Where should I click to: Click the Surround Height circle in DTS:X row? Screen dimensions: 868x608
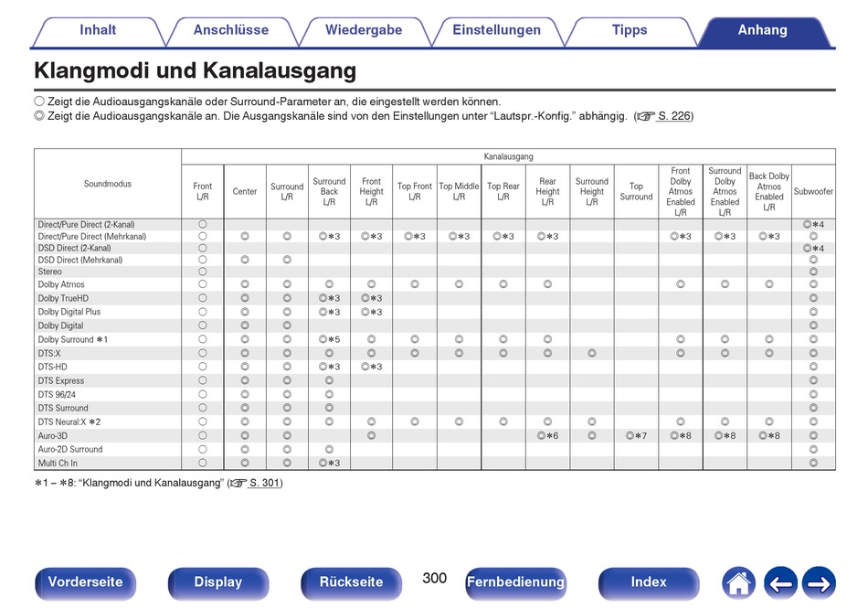click(592, 353)
